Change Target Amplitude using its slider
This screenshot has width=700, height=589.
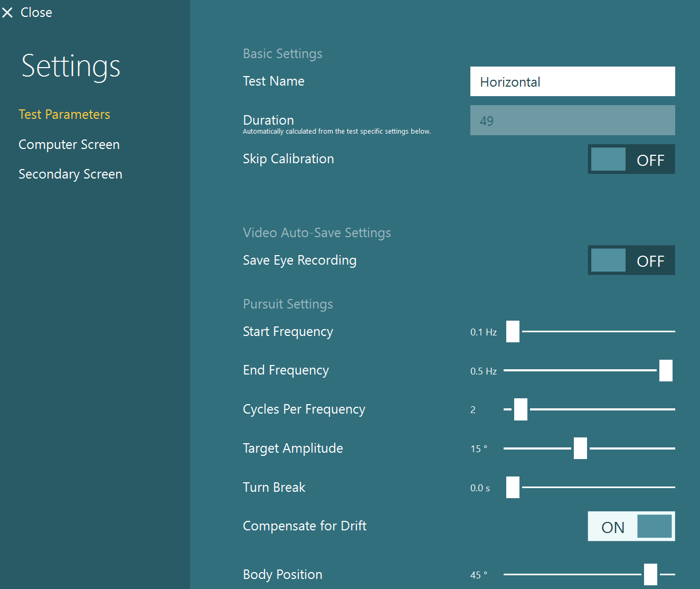[x=580, y=448]
